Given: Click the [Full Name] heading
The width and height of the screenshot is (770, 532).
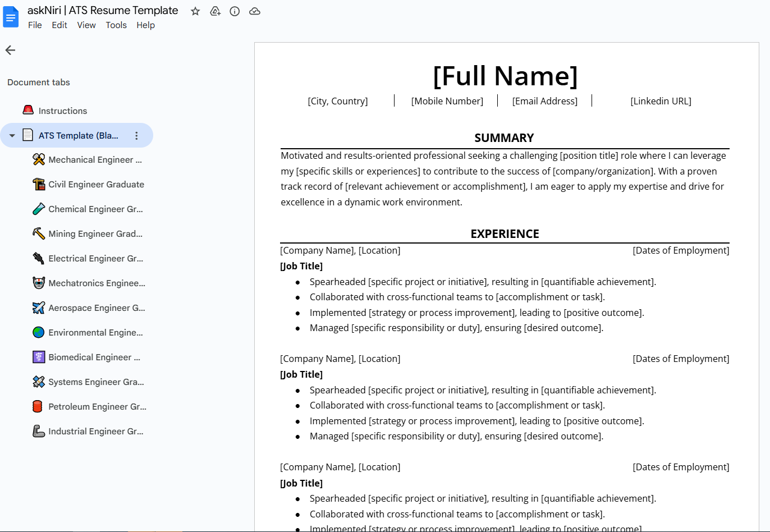Looking at the screenshot, I should pyautogui.click(x=505, y=76).
